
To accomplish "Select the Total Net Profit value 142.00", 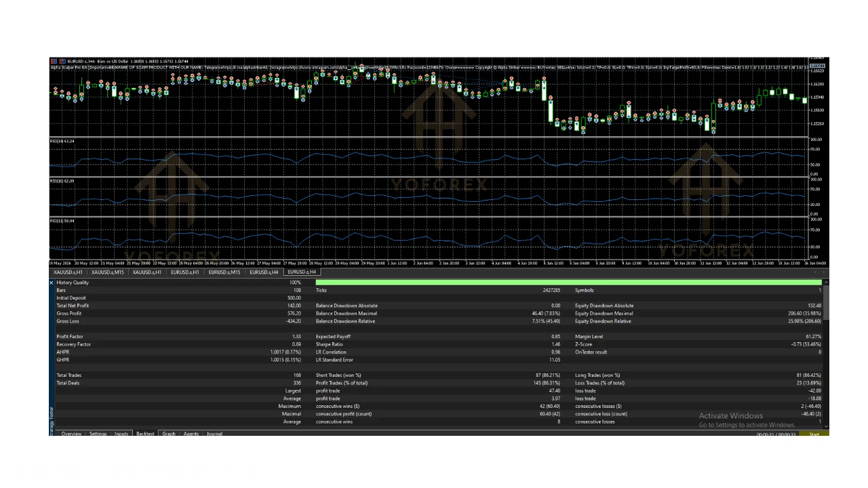I will 294,306.
